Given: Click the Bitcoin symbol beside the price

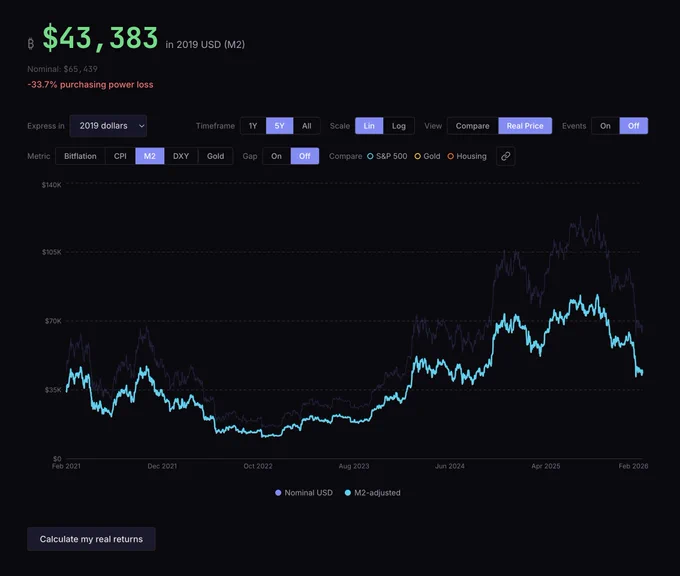Looking at the screenshot, I should (x=31, y=43).
